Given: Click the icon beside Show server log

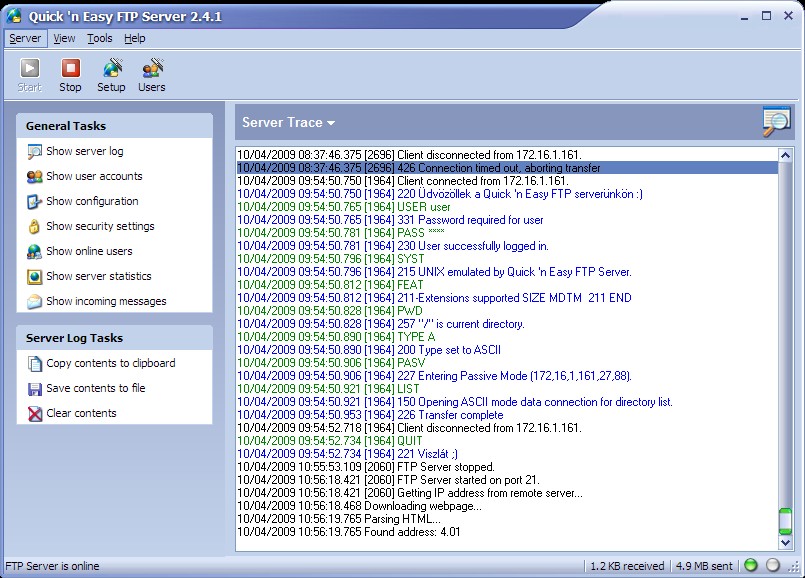Looking at the screenshot, I should click(34, 152).
